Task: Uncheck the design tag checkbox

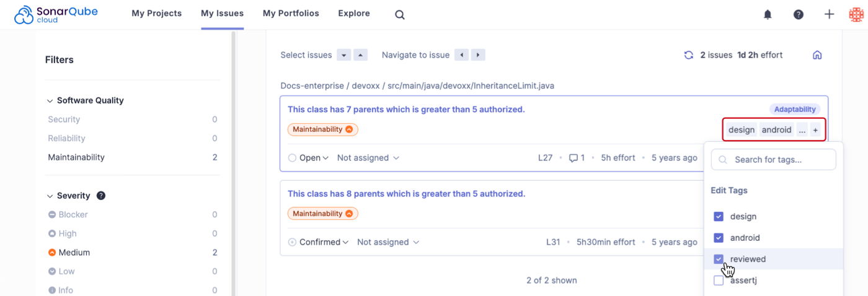Action: [x=719, y=217]
